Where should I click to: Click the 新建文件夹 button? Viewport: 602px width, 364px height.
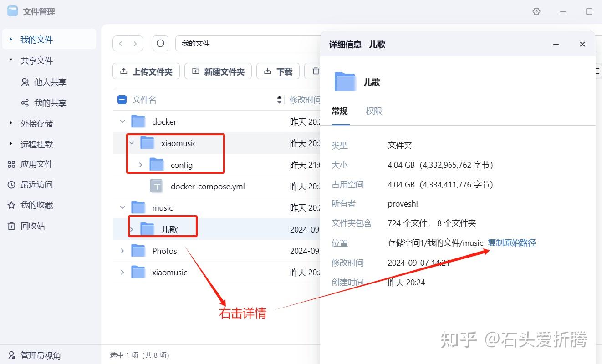coord(218,71)
